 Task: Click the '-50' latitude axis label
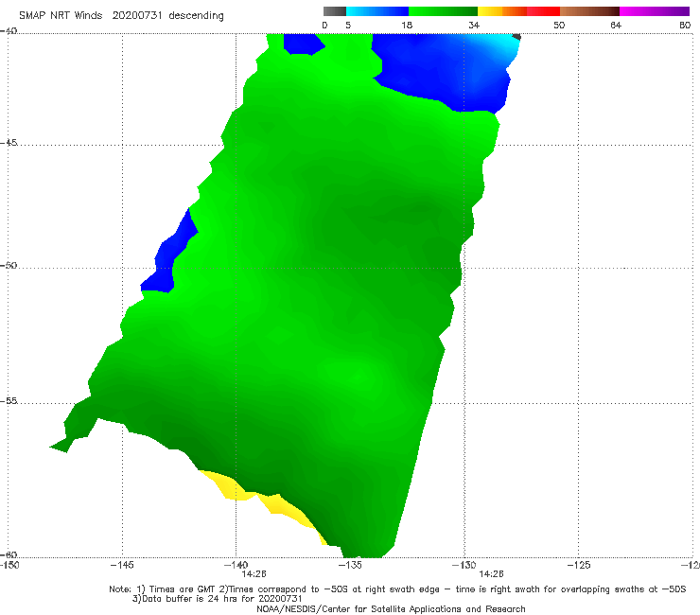tap(9, 265)
